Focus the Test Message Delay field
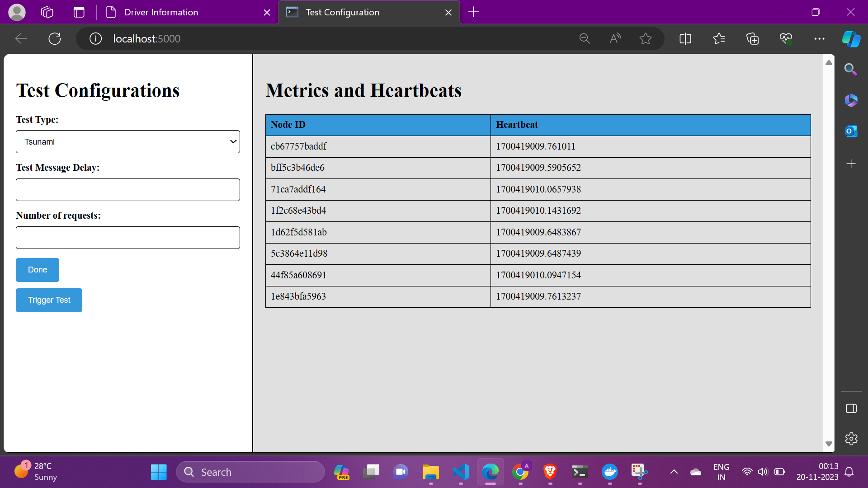This screenshot has height=488, width=868. pos(128,190)
